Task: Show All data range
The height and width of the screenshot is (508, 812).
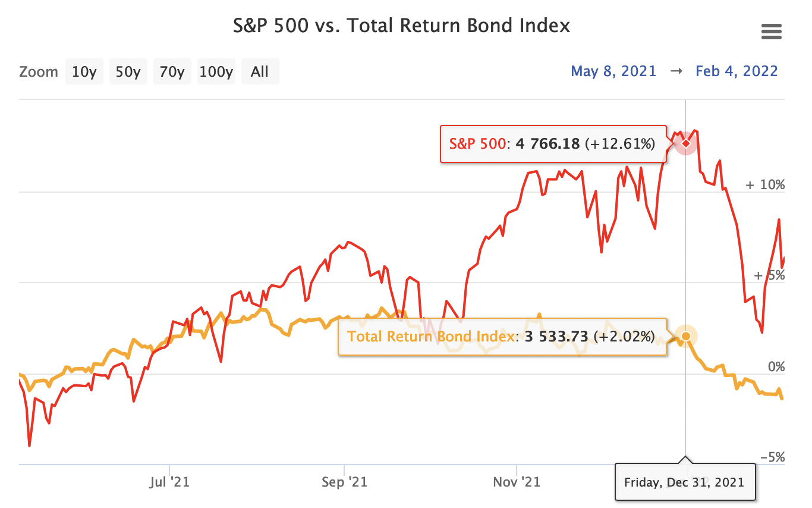Action: (x=260, y=72)
